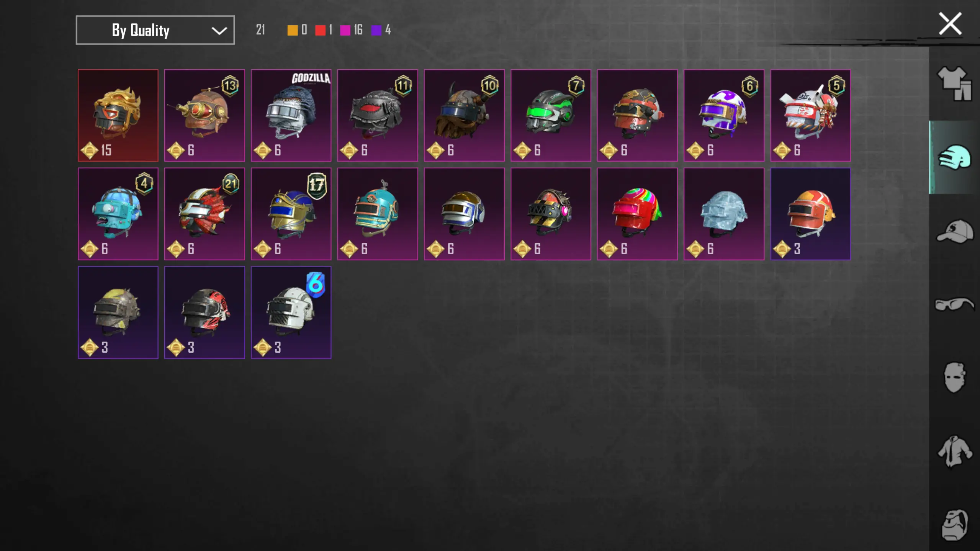Click the orange quality color swatch
The height and width of the screenshot is (551, 980).
click(293, 30)
